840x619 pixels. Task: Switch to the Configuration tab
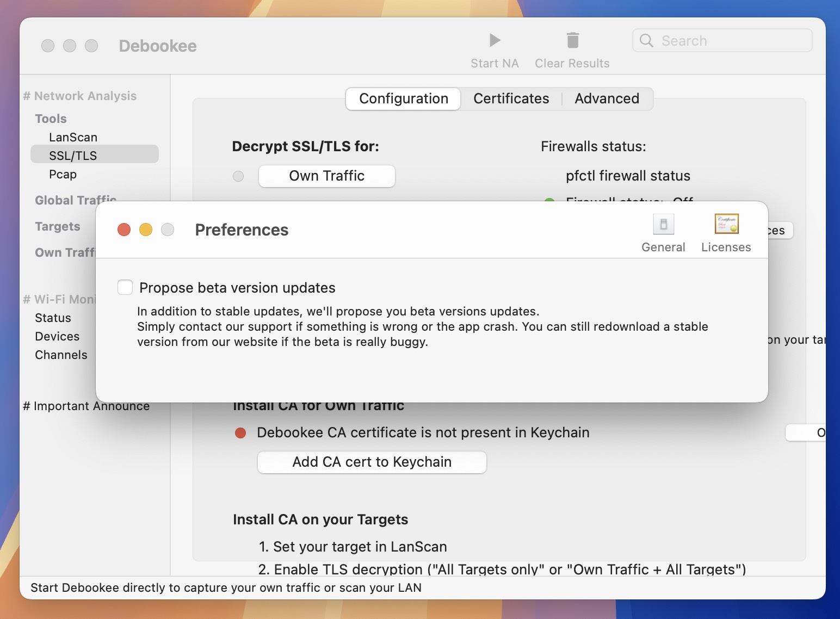click(x=404, y=98)
